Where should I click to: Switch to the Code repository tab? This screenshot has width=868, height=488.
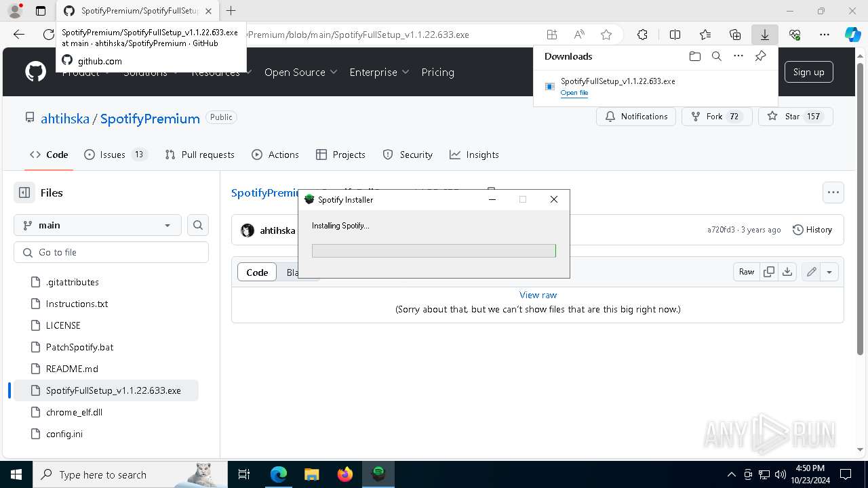49,155
